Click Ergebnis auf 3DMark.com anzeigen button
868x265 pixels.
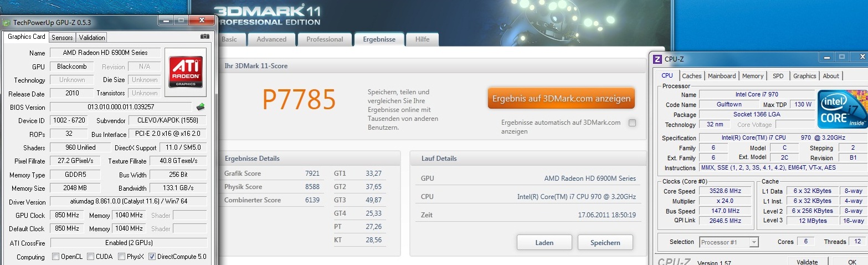[x=561, y=98]
